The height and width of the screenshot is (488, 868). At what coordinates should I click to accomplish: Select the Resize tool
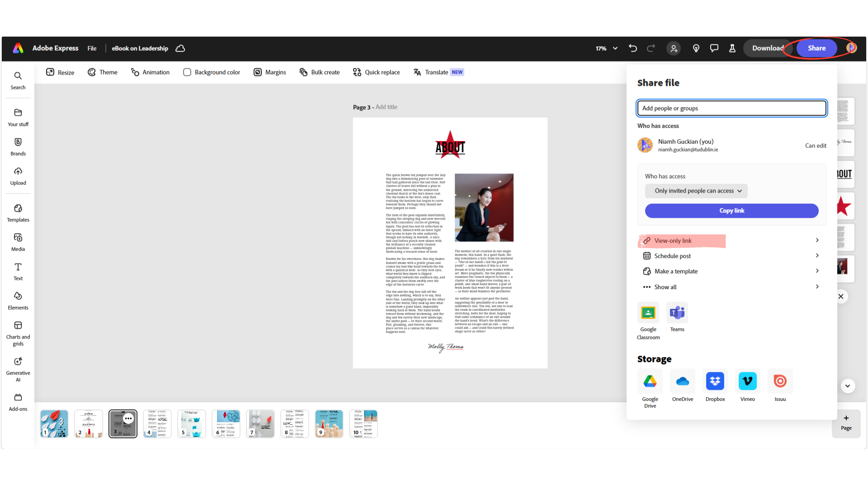pyautogui.click(x=59, y=72)
